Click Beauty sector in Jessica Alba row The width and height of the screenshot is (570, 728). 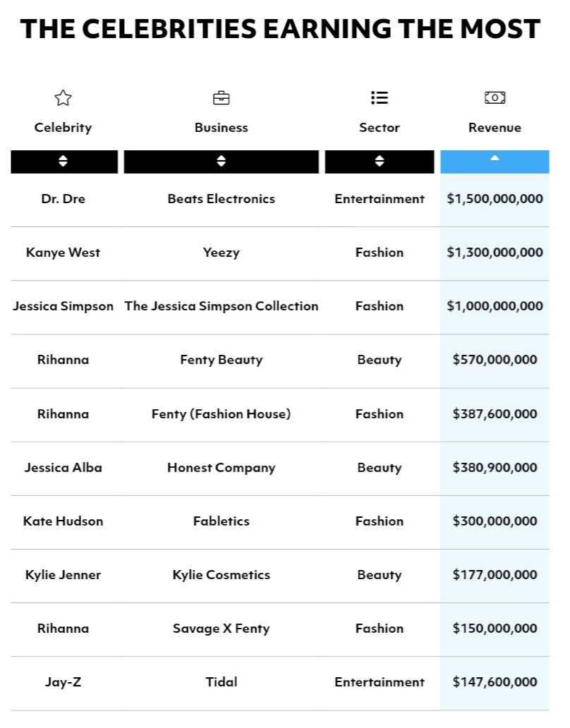point(380,468)
